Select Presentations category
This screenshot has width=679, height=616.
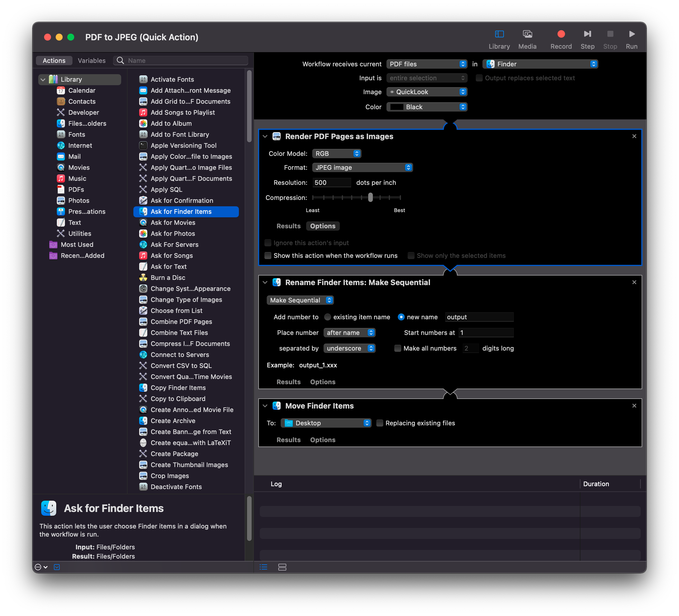87,212
